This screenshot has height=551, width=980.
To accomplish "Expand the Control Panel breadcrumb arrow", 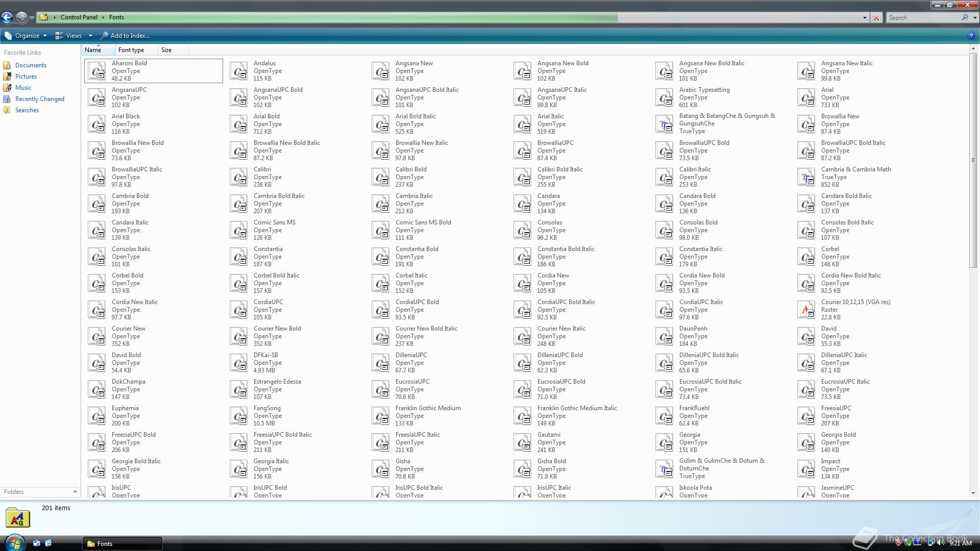I will click(104, 17).
